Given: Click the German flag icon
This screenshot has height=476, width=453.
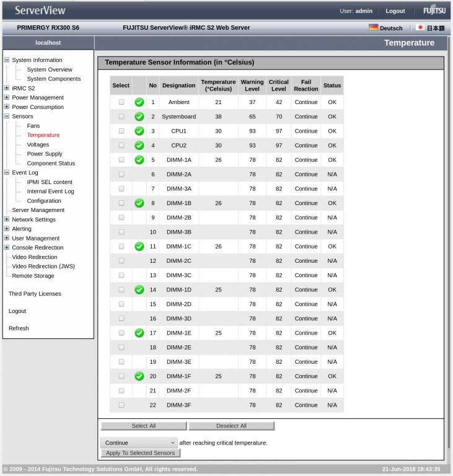Looking at the screenshot, I should (373, 27).
